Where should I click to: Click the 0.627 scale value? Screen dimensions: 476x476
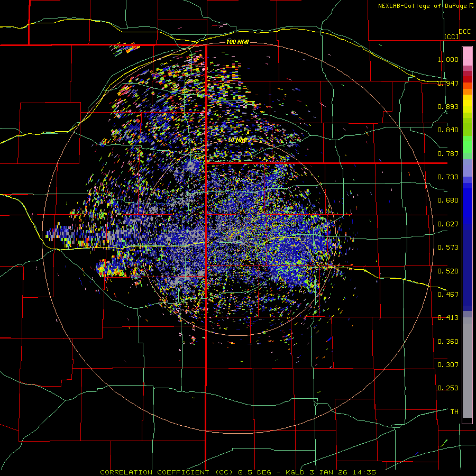[x=448, y=224]
